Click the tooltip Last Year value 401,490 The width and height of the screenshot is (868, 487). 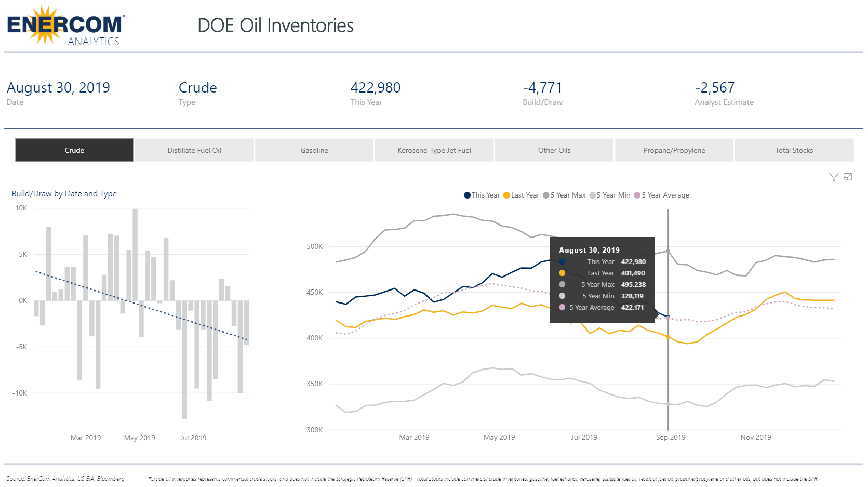[633, 273]
